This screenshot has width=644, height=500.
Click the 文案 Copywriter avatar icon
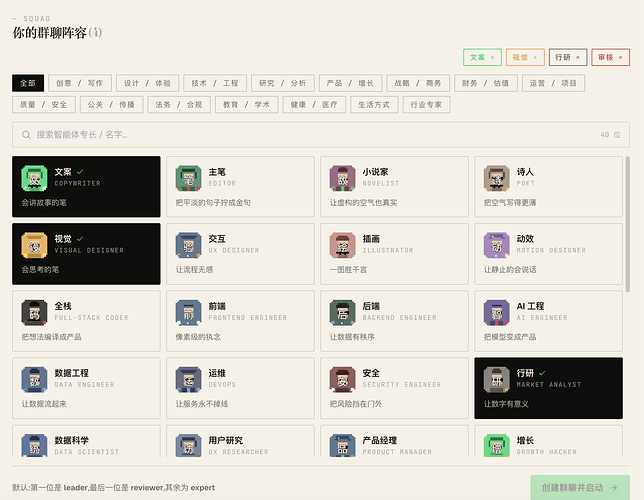tap(34, 178)
